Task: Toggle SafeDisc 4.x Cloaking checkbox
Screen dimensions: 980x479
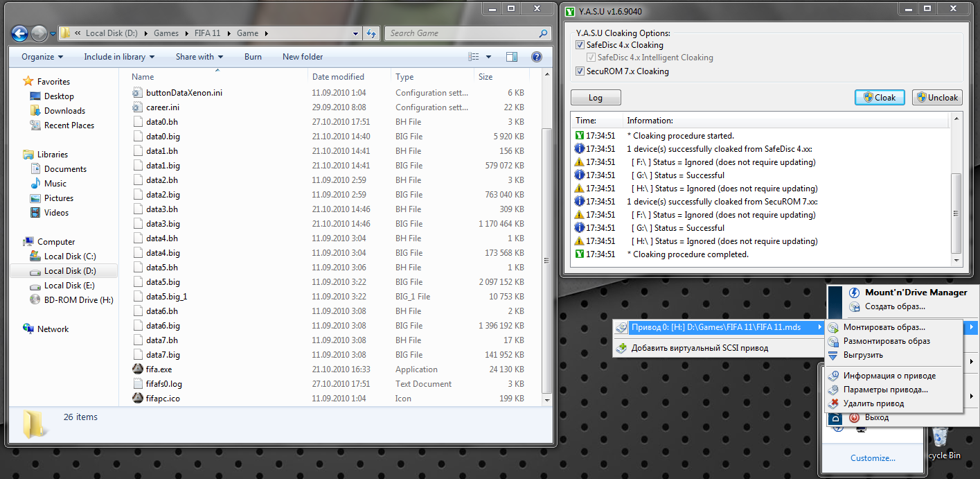Action: [580, 45]
